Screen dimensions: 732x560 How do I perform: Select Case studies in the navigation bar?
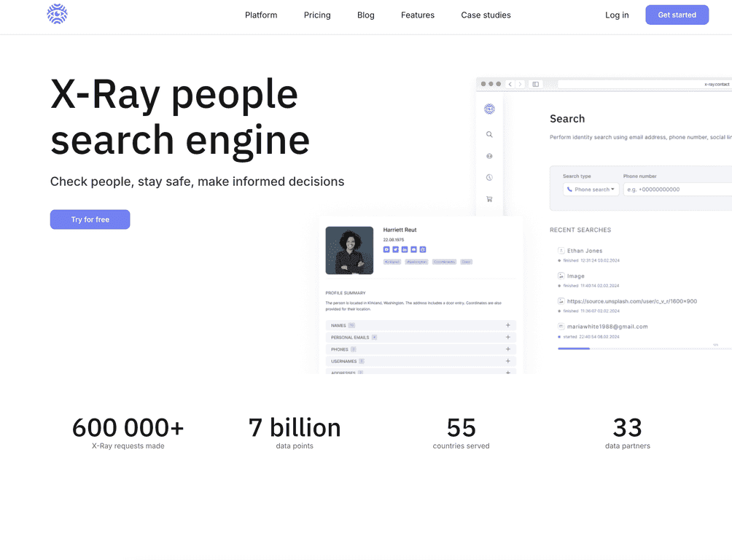point(486,15)
